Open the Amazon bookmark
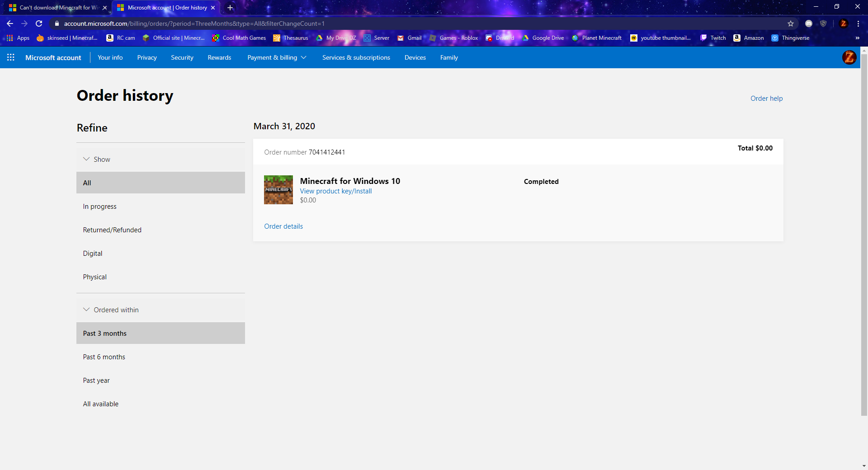 click(x=749, y=38)
